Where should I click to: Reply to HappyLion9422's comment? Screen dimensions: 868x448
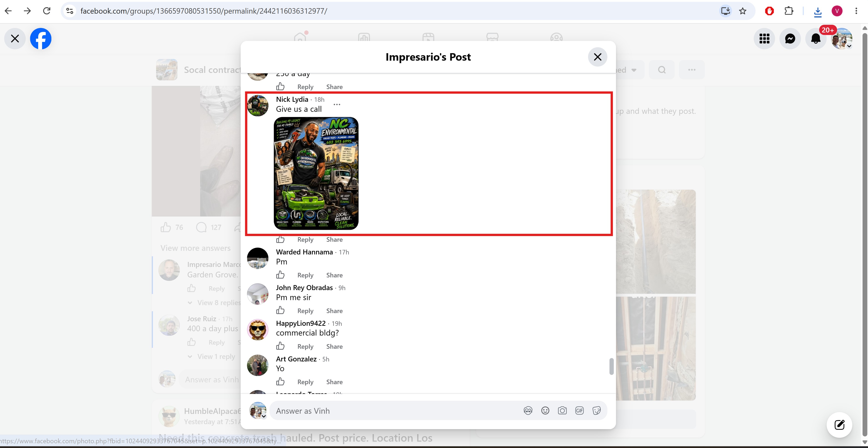[x=305, y=347]
